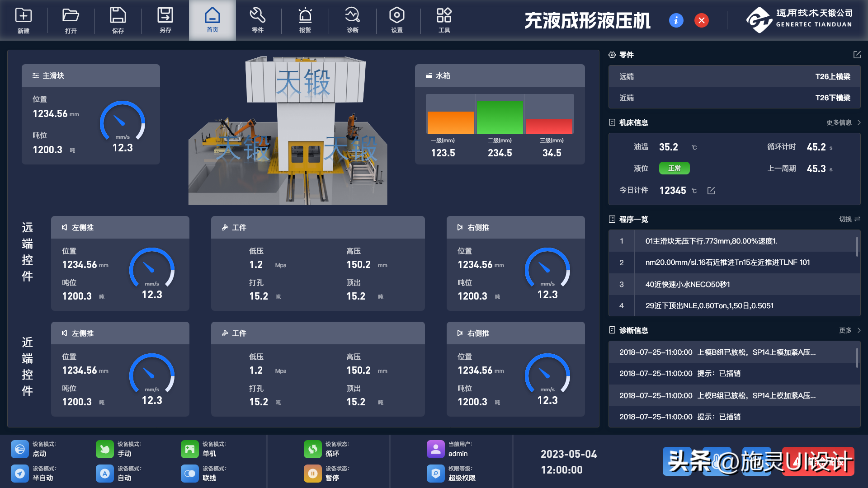Toggle 联线 online mode switch

coord(189,474)
